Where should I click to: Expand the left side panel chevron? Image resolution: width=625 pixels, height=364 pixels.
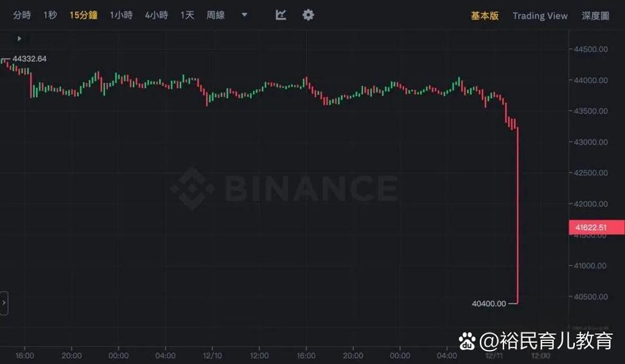coord(4,303)
